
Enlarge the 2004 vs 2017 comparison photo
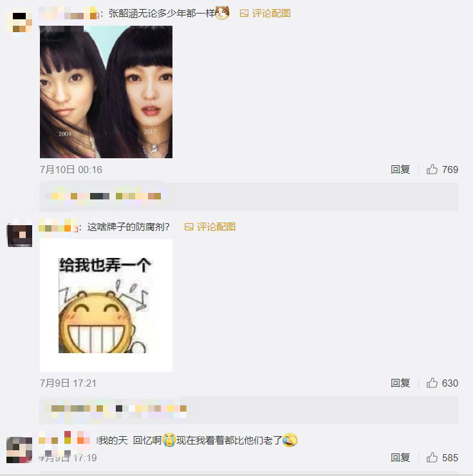click(x=106, y=92)
